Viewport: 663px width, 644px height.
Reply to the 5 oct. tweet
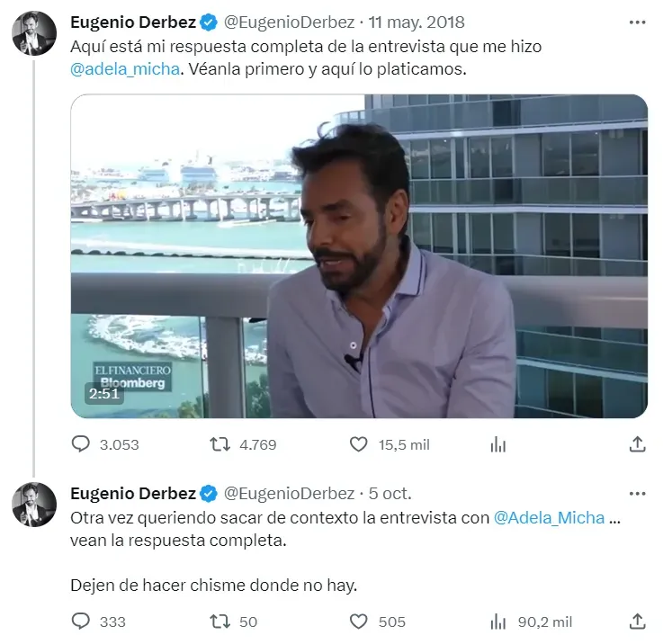81,622
